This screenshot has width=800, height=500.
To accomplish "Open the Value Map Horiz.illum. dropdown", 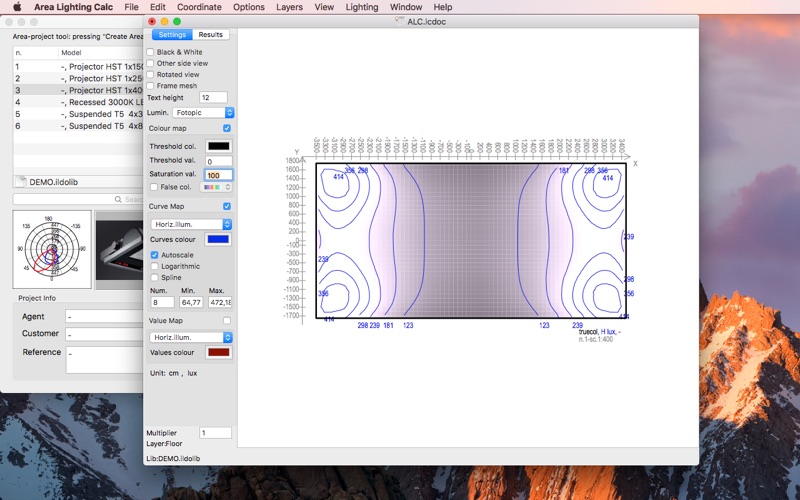I will coord(191,337).
